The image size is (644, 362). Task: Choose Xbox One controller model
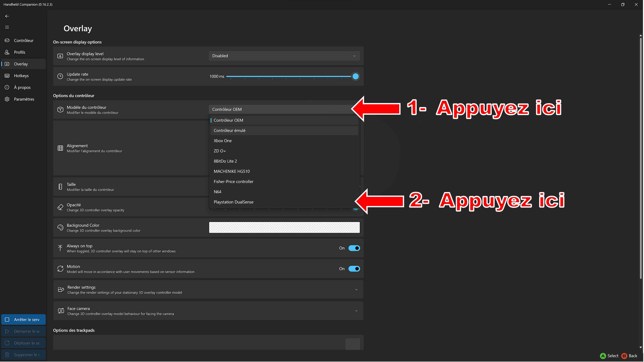tap(223, 141)
